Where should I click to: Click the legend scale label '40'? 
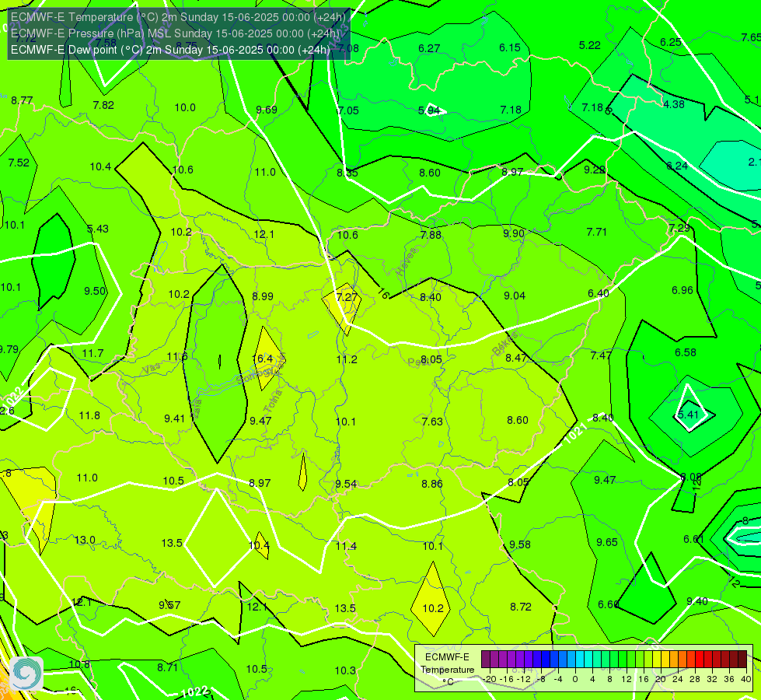coord(746,679)
